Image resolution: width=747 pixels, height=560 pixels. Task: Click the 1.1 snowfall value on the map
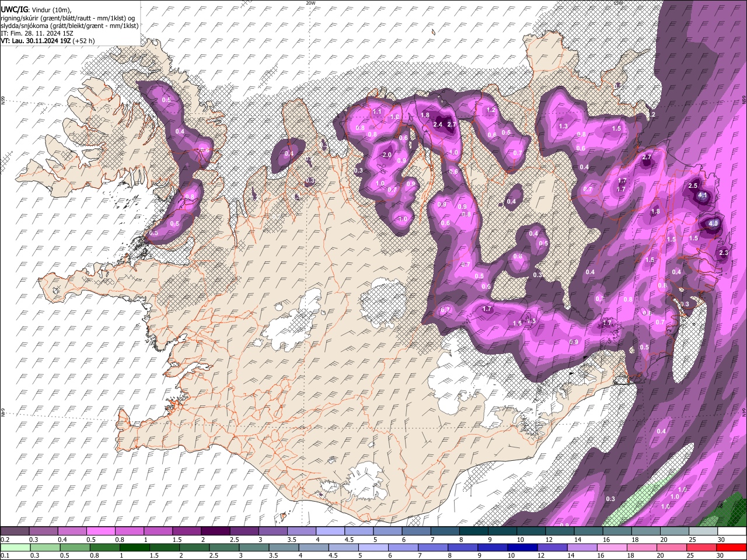click(x=377, y=111)
